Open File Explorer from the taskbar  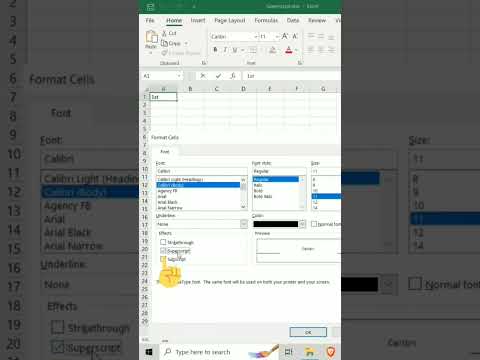310,352
